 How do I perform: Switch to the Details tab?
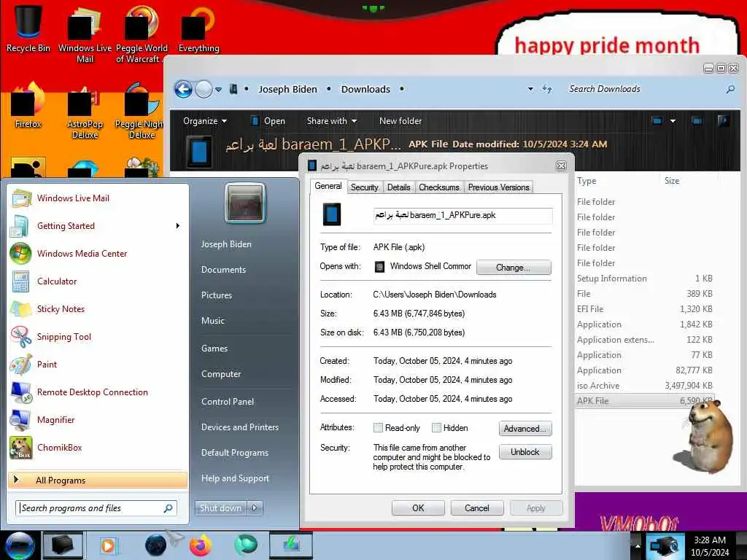point(399,187)
